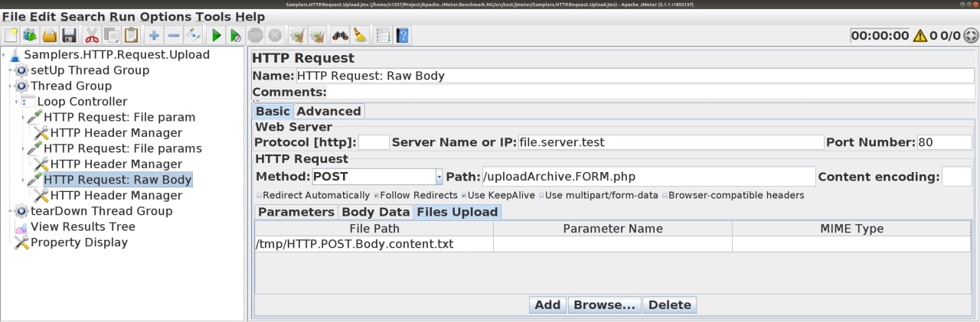Viewport: 980px width, 322px height.
Task: Collapse the Thread Group node handle
Action: click(x=11, y=86)
